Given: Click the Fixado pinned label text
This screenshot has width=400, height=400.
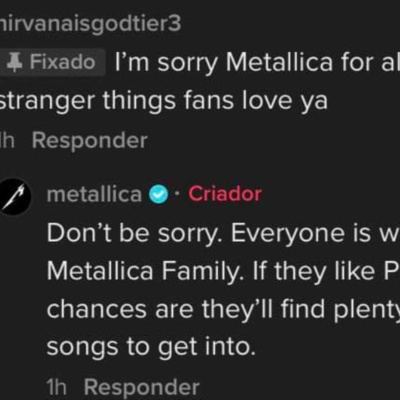Looking at the screenshot, I should [63, 62].
